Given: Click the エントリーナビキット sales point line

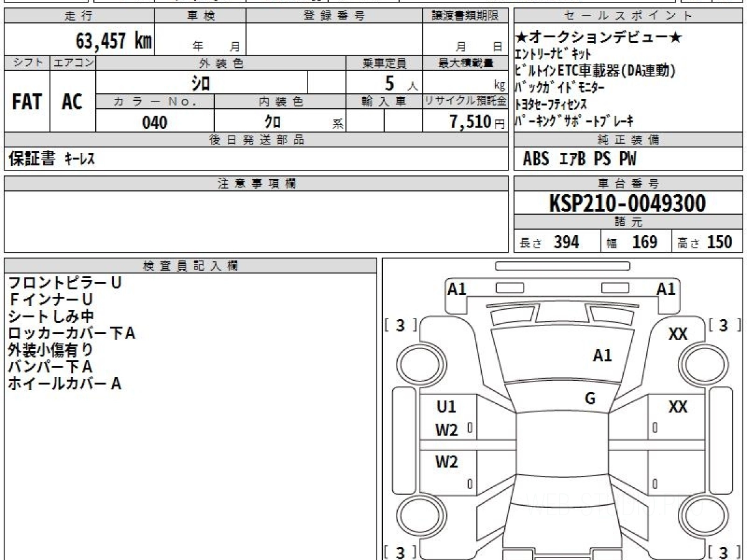Looking at the screenshot, I should [x=553, y=54].
